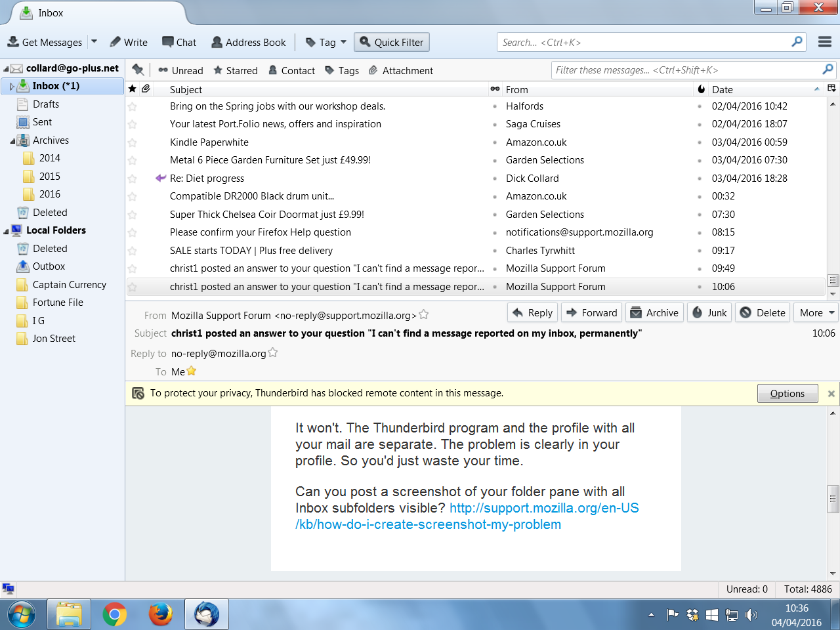The image size is (840, 630).
Task: Toggle the Attachment quick filter
Action: point(401,70)
